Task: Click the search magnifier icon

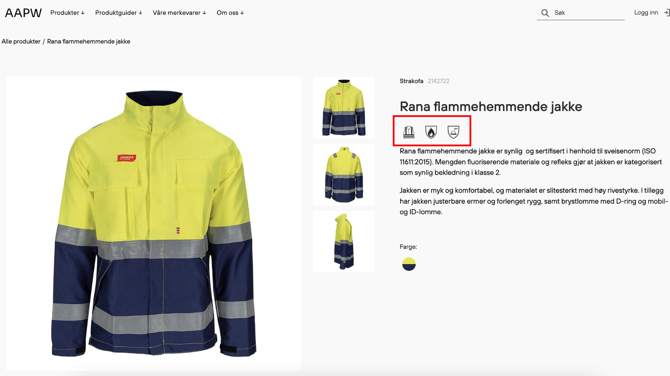Action: 545,13
